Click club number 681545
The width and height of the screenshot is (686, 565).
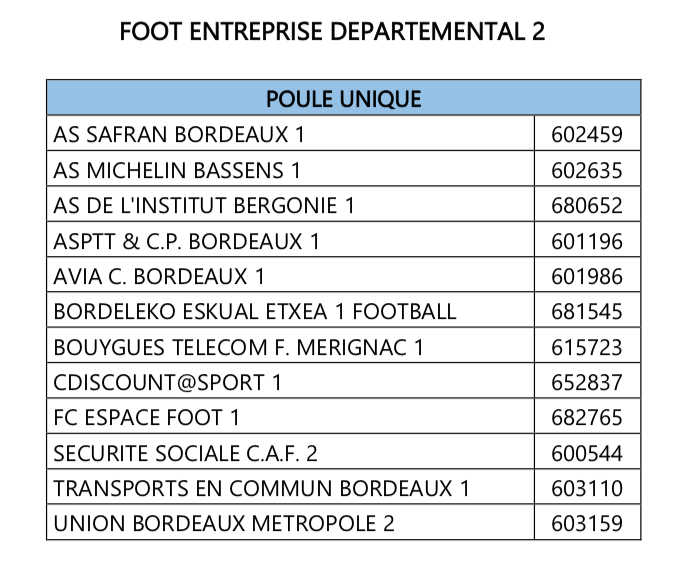(x=587, y=310)
